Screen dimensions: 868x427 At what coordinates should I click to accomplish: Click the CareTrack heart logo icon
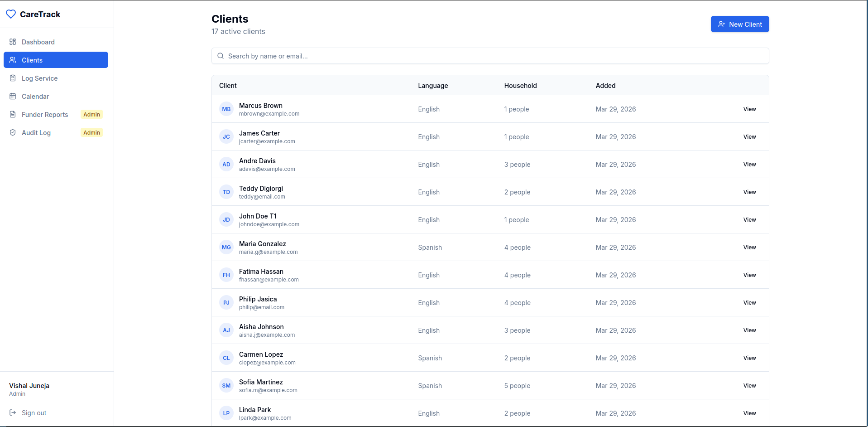coord(11,14)
